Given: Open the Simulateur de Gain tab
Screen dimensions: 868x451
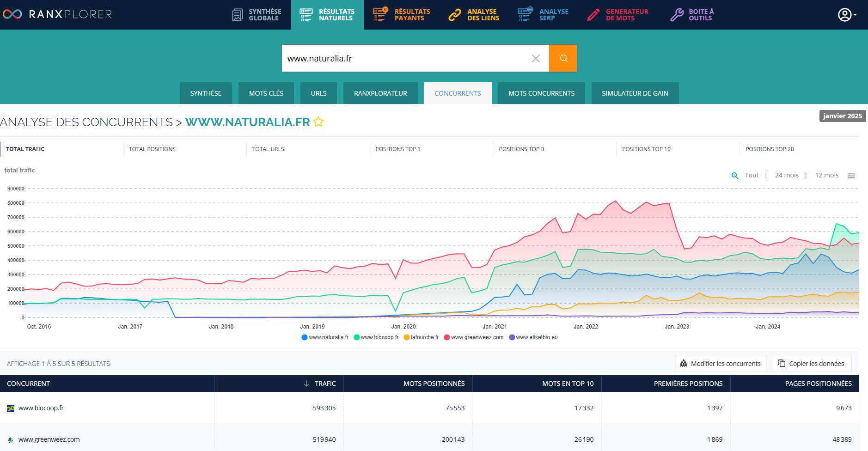Looking at the screenshot, I should (x=635, y=93).
